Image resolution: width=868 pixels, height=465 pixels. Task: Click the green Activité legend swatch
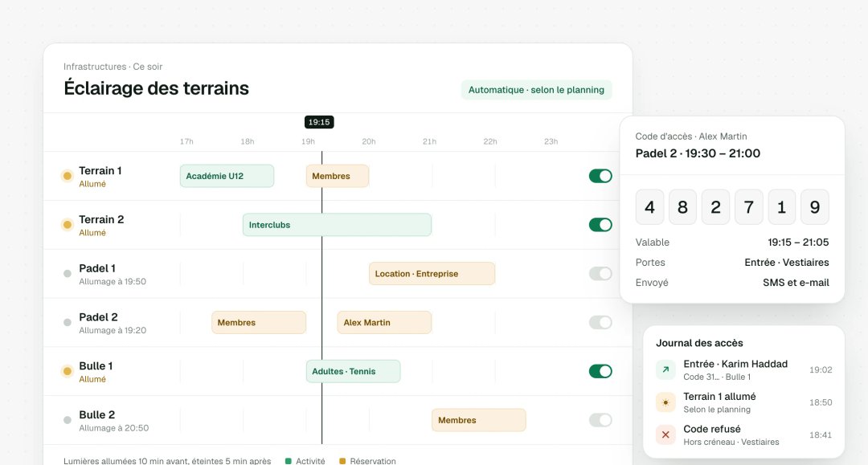pos(288,461)
